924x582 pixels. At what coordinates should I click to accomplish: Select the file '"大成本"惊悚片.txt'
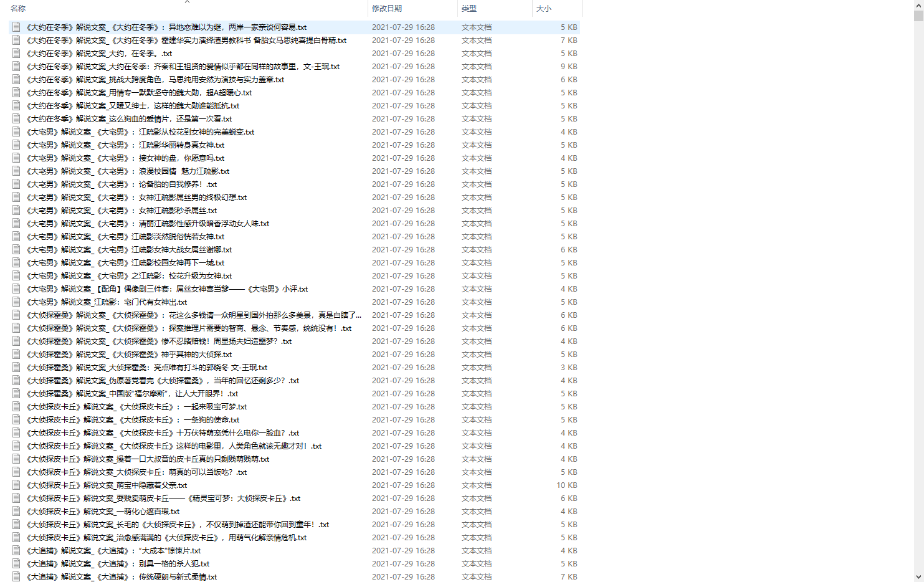(113, 551)
